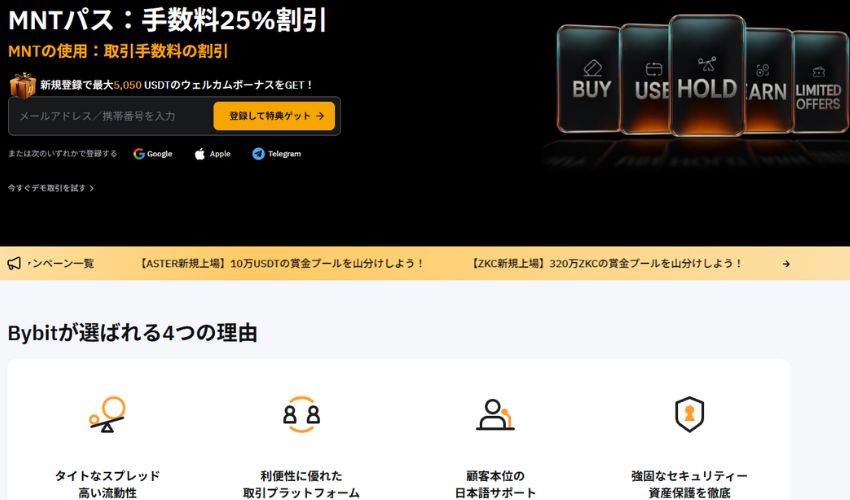Click the orange 登録して特典ゲット button

(274, 116)
